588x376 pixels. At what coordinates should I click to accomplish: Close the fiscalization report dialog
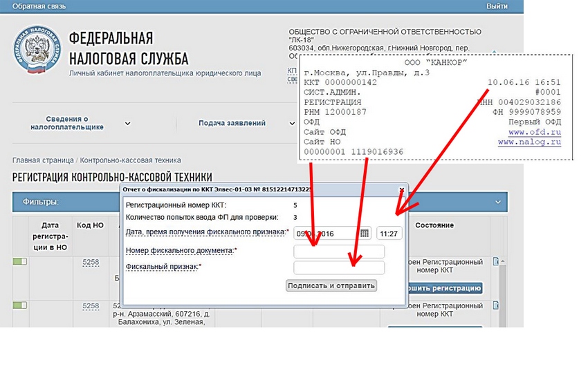(401, 190)
